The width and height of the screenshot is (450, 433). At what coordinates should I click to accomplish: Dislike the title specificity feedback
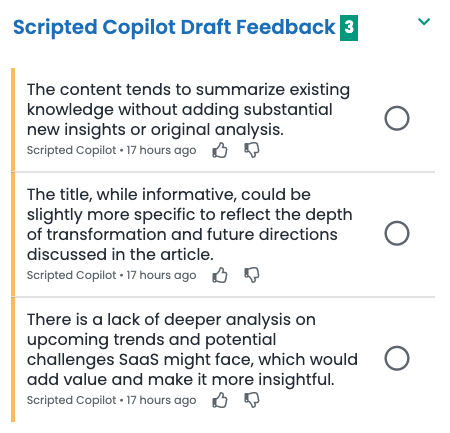[252, 275]
